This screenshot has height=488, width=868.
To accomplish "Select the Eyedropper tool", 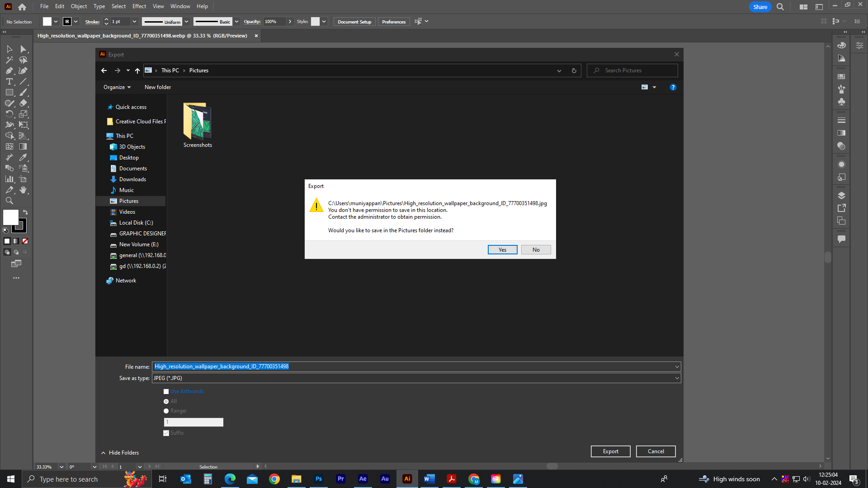I will tap(24, 157).
